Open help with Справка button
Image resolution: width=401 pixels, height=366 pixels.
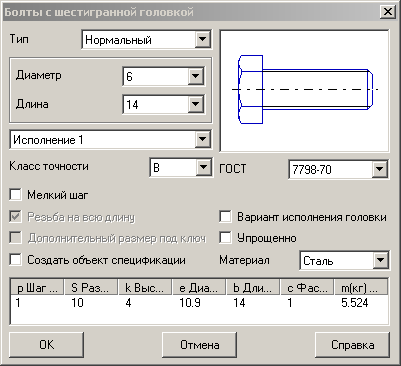coord(352,345)
